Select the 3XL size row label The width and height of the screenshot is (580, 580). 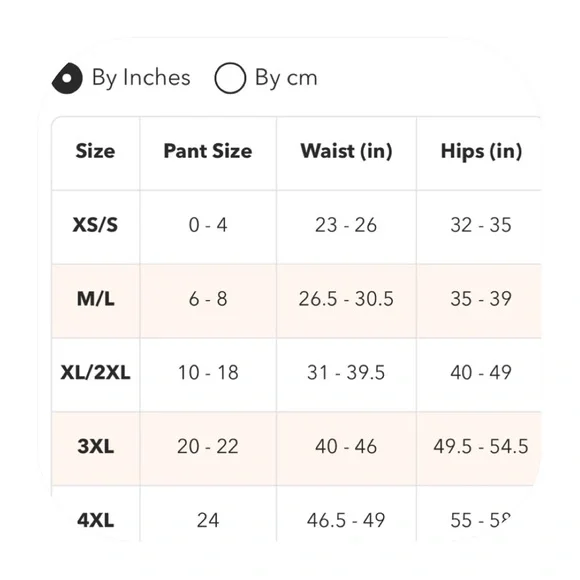click(x=95, y=446)
